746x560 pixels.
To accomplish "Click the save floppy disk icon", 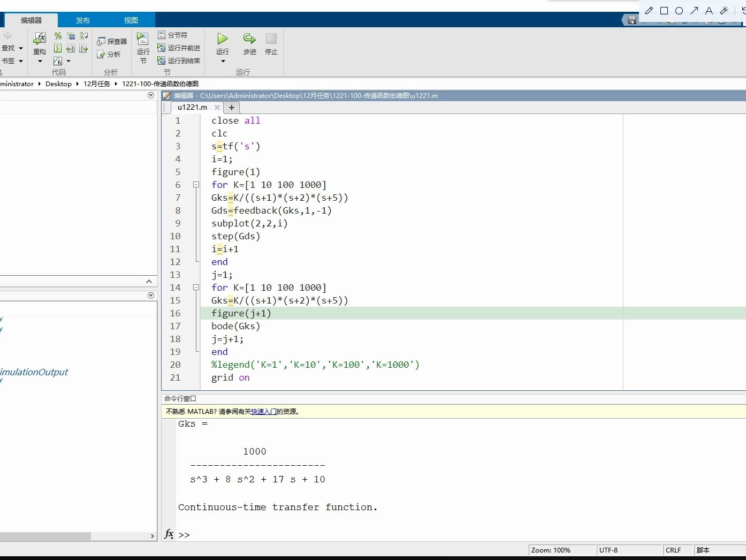I will (632, 20).
